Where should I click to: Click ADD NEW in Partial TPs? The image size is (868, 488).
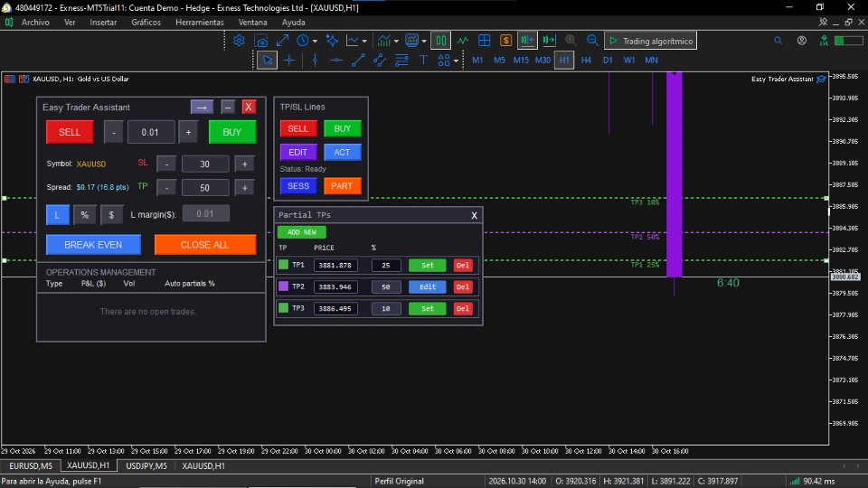click(x=302, y=232)
